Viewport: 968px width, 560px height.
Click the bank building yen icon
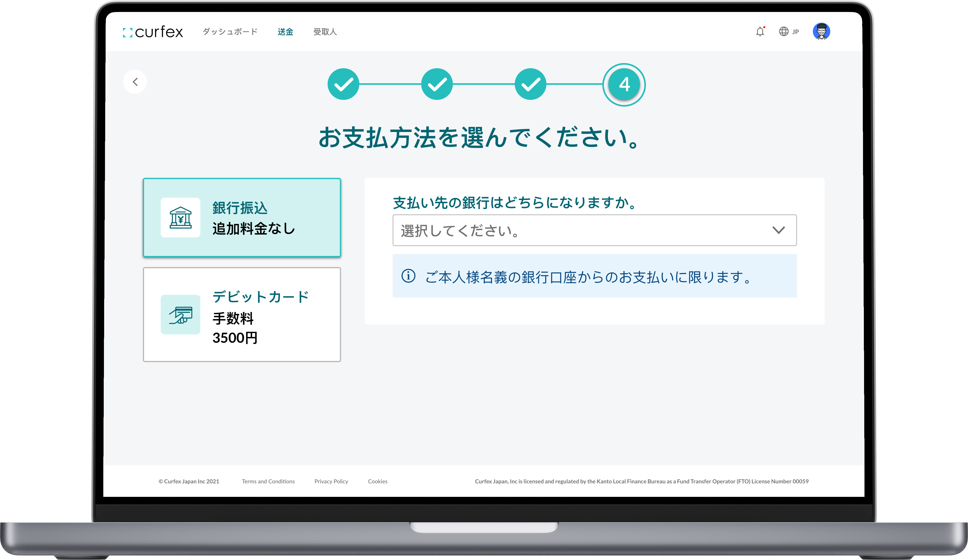coord(181,218)
